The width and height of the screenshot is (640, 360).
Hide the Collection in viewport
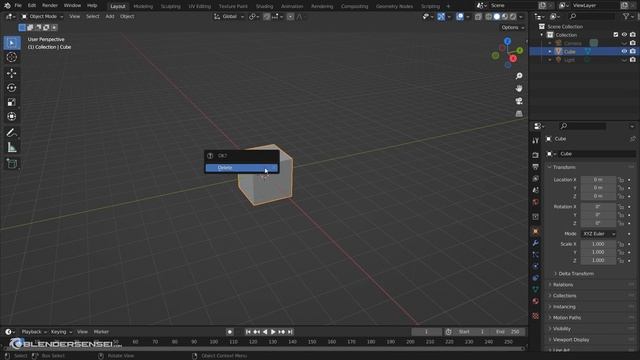click(624, 35)
